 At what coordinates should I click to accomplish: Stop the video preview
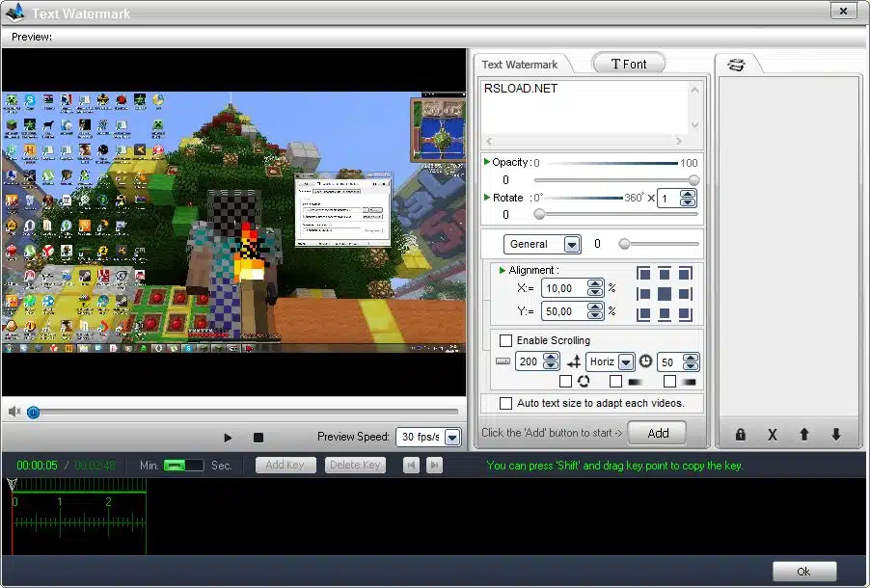tap(258, 438)
